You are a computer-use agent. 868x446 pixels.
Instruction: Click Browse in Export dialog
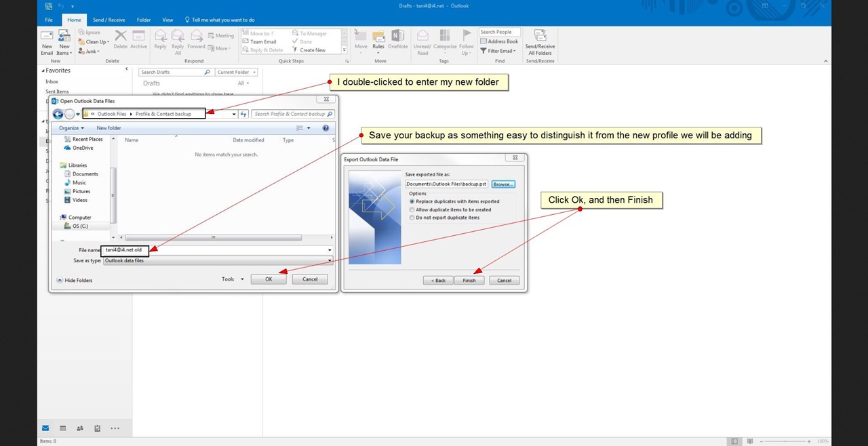tap(502, 184)
